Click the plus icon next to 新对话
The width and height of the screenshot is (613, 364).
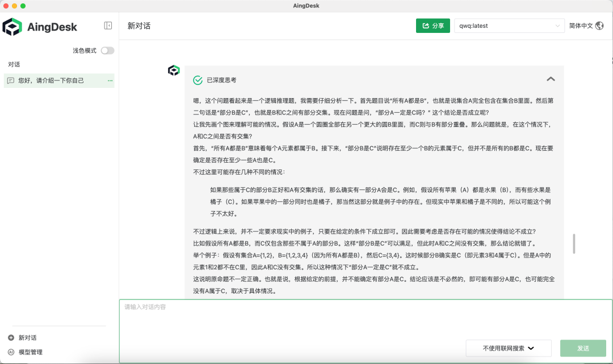click(x=11, y=337)
